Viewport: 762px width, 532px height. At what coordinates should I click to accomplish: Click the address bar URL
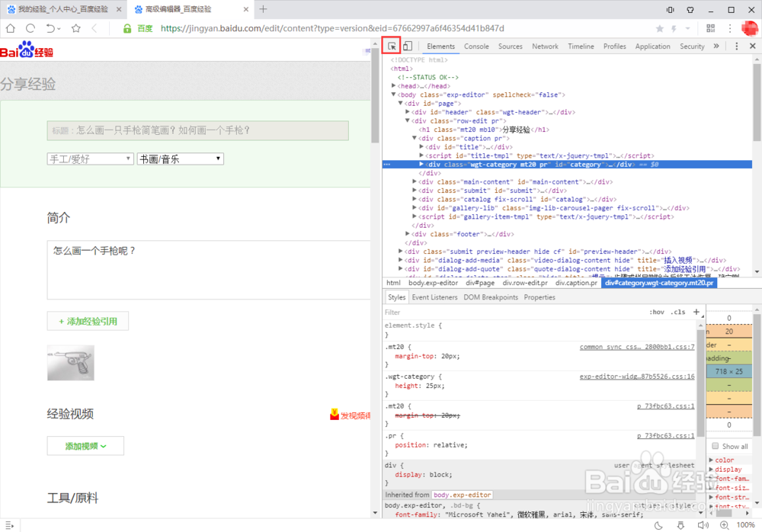tap(332, 28)
